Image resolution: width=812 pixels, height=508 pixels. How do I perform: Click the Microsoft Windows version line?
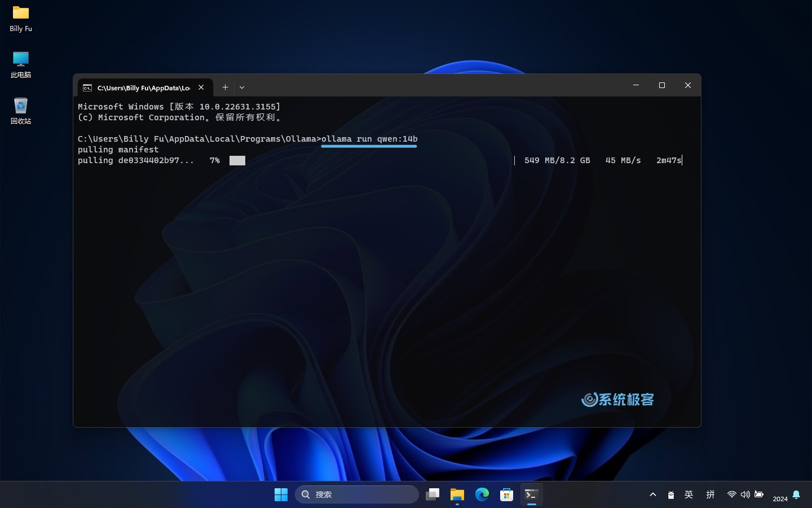tap(179, 107)
